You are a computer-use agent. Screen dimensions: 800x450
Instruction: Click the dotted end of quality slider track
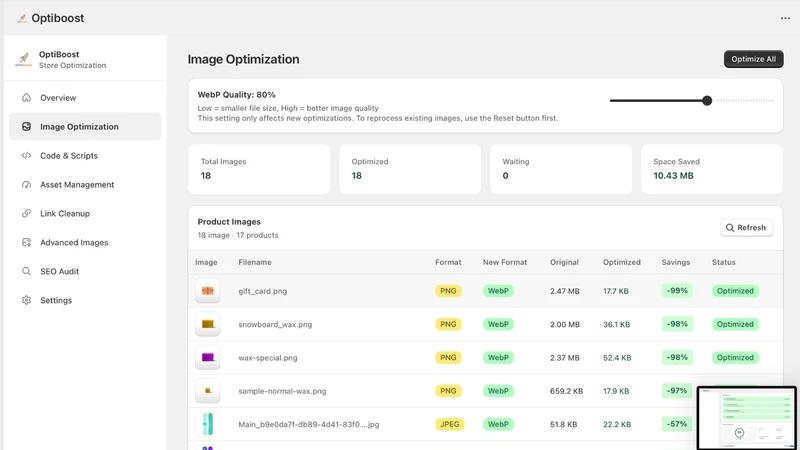tap(769, 101)
